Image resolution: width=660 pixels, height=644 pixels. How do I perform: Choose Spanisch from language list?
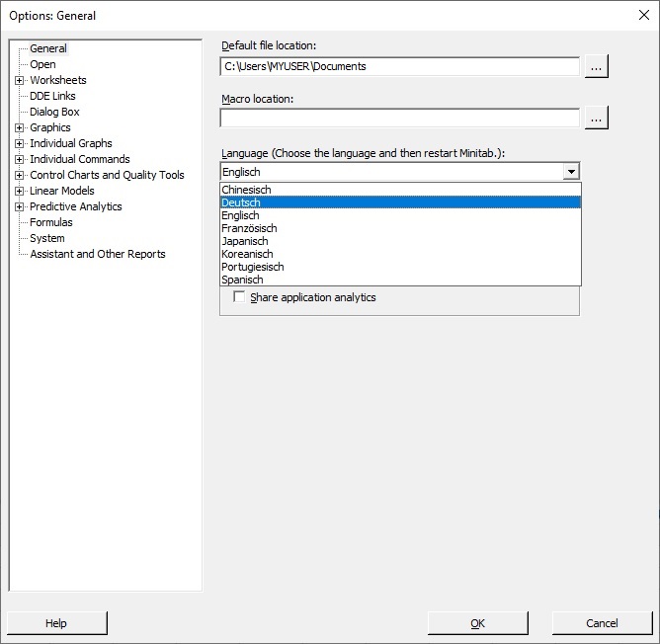[400, 280]
